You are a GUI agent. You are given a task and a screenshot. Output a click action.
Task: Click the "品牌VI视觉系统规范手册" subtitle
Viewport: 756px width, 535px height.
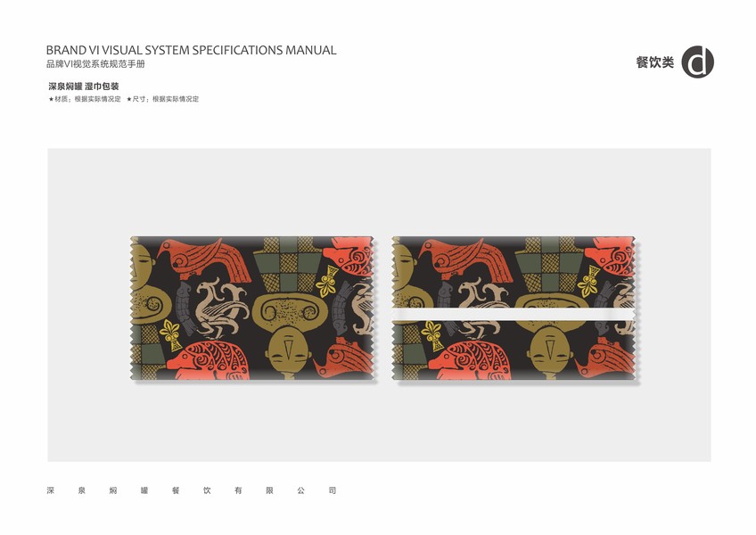click(x=95, y=64)
